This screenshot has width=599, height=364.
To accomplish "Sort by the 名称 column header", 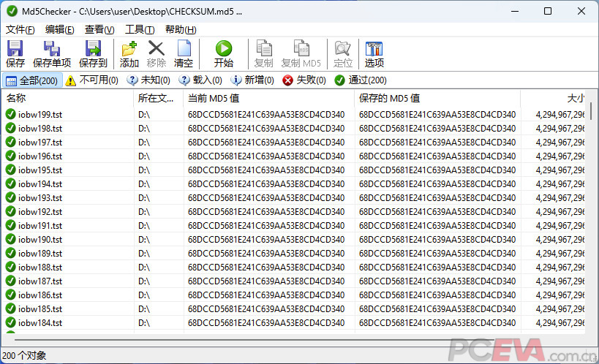I will tap(66, 98).
